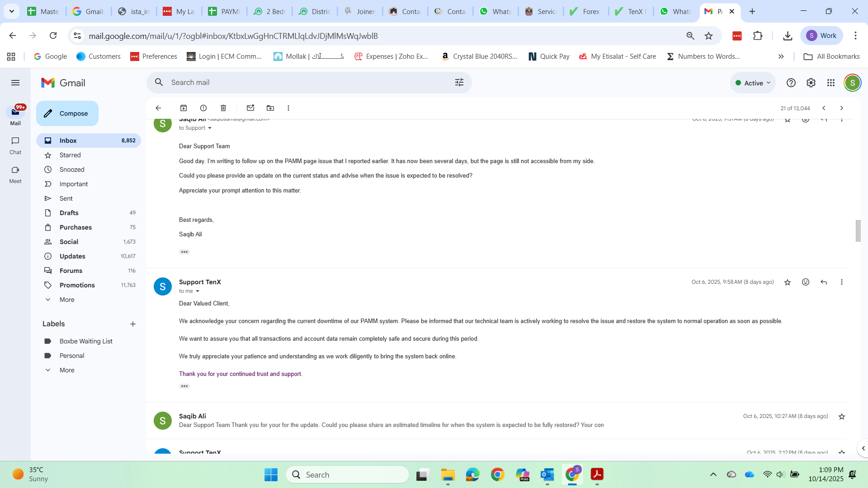Open the Active status dropdown
This screenshot has height=488, width=868.
point(753,83)
